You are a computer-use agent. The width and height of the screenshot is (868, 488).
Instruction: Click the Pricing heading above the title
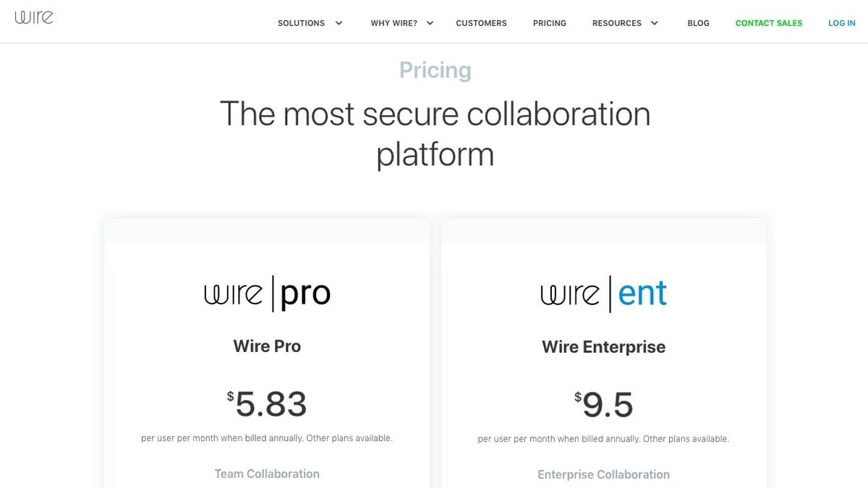click(435, 69)
